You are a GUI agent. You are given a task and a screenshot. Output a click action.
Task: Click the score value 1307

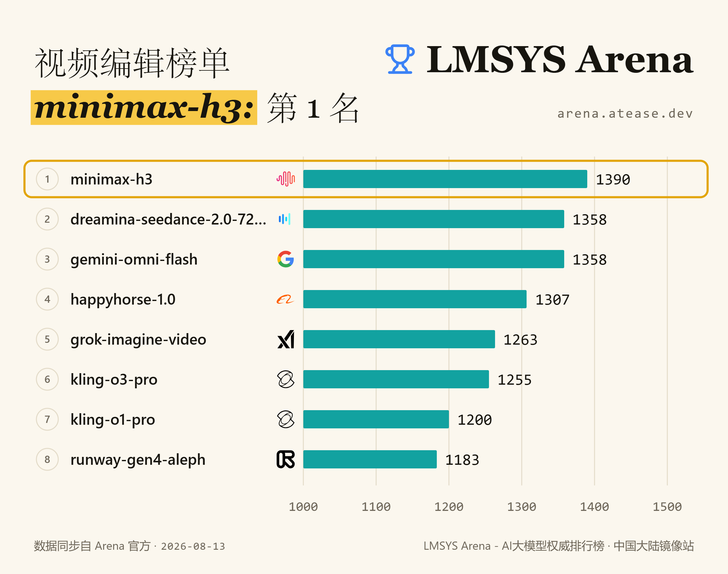(x=552, y=299)
